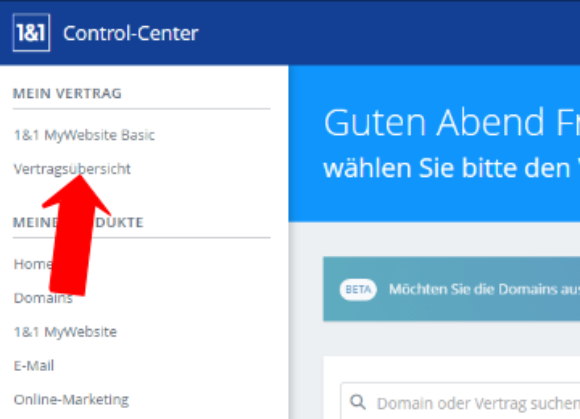Open Online-Marketing sidebar entry
The width and height of the screenshot is (580, 419).
(71, 400)
